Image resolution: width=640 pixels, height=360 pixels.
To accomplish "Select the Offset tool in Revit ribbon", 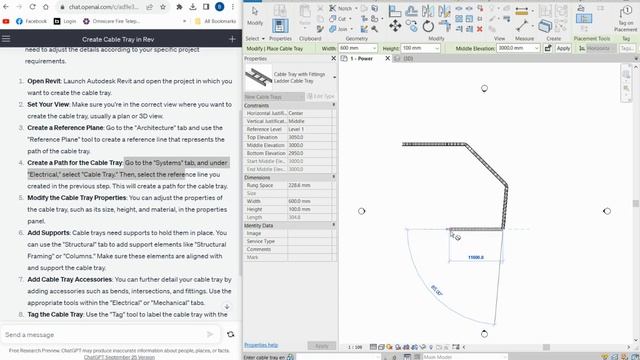I will [x=411, y=12].
